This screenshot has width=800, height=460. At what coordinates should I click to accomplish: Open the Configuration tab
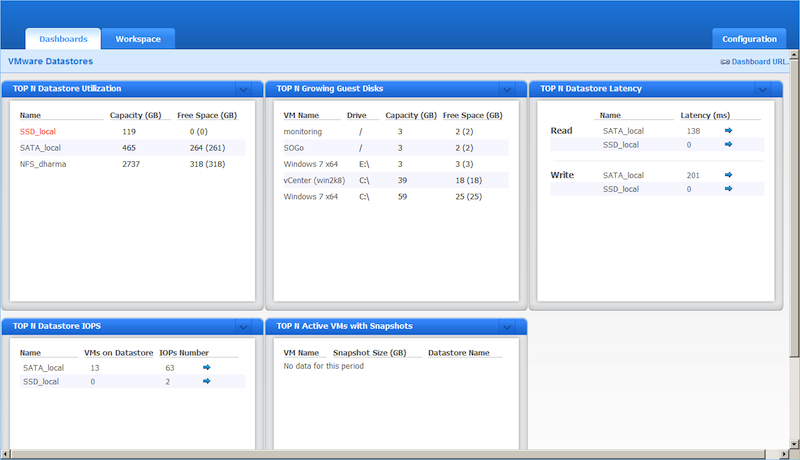click(x=749, y=39)
